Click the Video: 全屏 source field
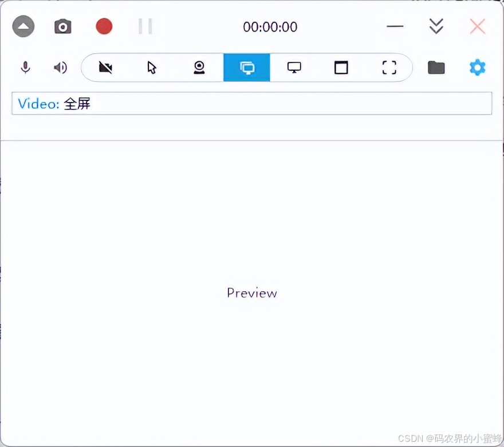 [251, 103]
